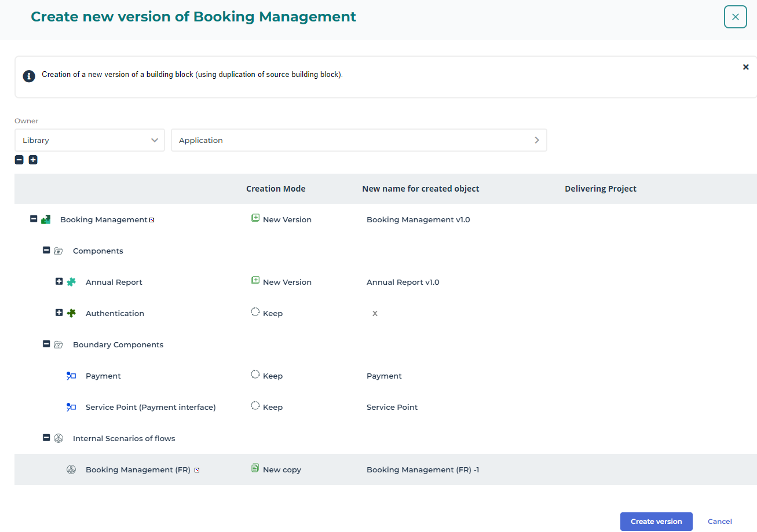757x532 pixels.
Task: Toggle Keep mode for Service Point row
Action: click(x=255, y=406)
